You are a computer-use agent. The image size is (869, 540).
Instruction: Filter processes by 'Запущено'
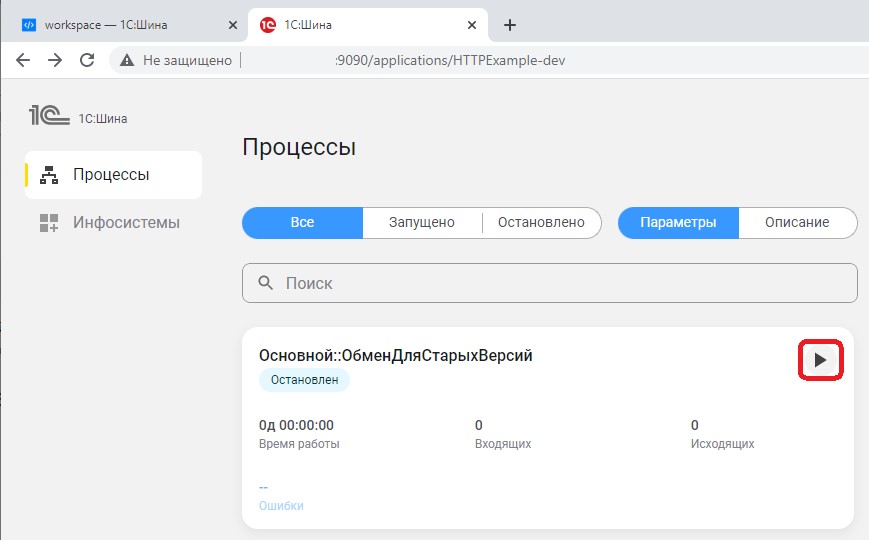[x=421, y=222]
